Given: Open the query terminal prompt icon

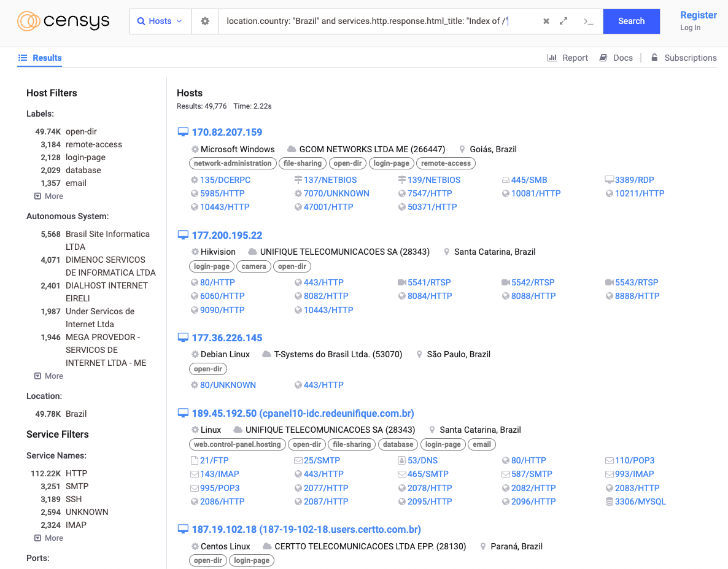Looking at the screenshot, I should coord(588,21).
